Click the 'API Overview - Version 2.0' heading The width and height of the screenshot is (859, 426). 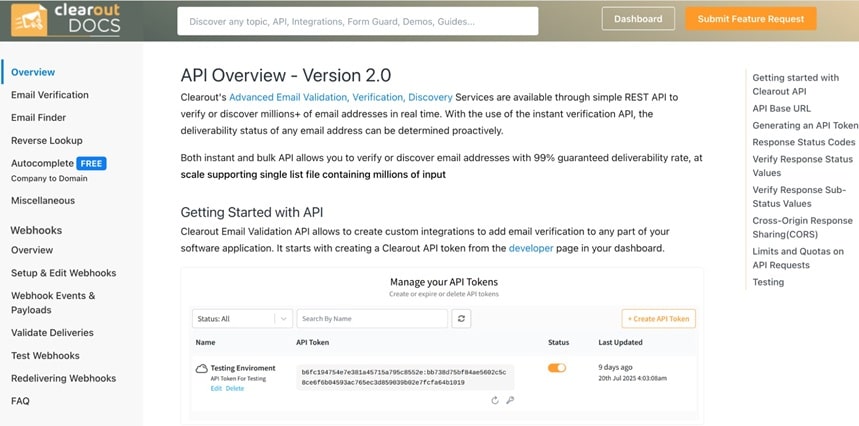(286, 75)
